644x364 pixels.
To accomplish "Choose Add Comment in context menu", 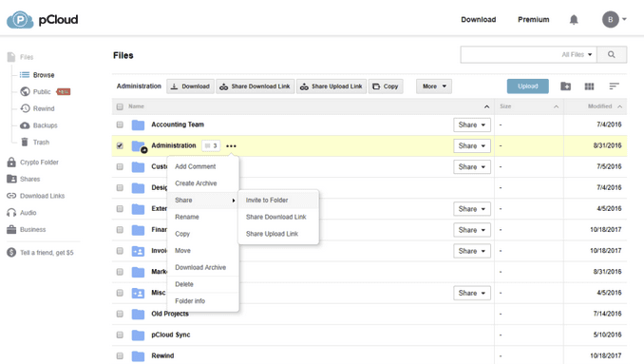I will (x=203, y=166).
